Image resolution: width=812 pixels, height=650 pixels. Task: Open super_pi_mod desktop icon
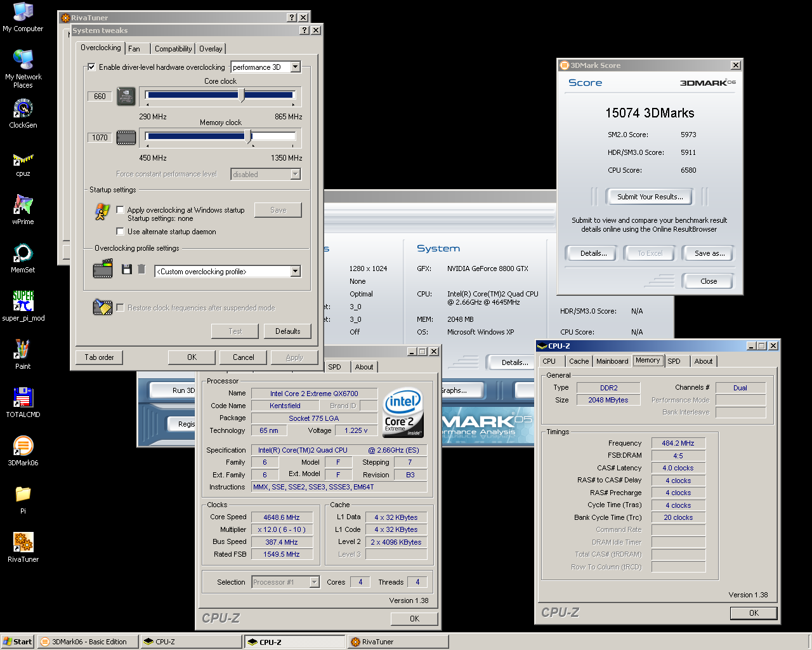pos(23,302)
